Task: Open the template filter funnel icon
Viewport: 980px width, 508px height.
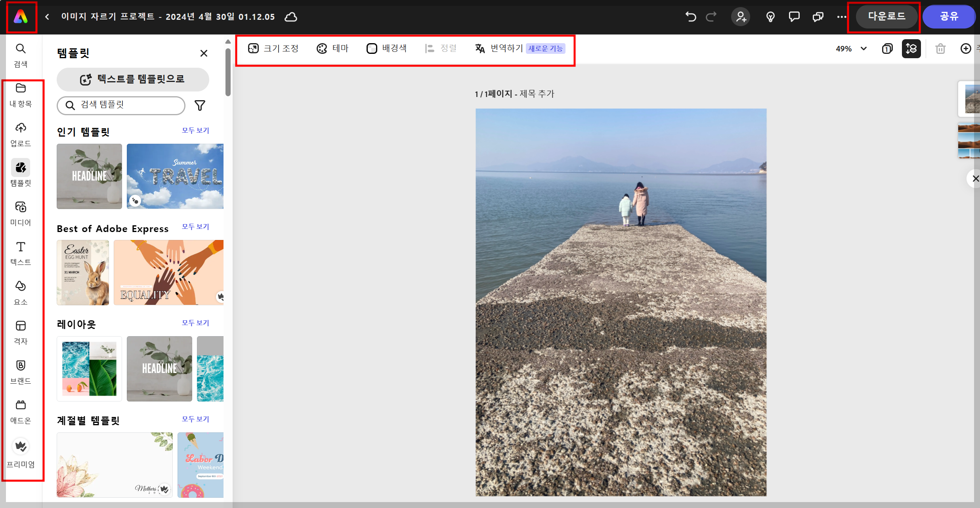Action: (200, 105)
